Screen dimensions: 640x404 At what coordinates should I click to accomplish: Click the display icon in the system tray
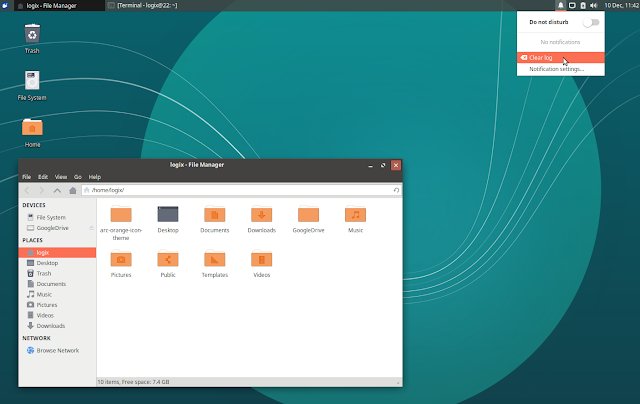coord(572,5)
